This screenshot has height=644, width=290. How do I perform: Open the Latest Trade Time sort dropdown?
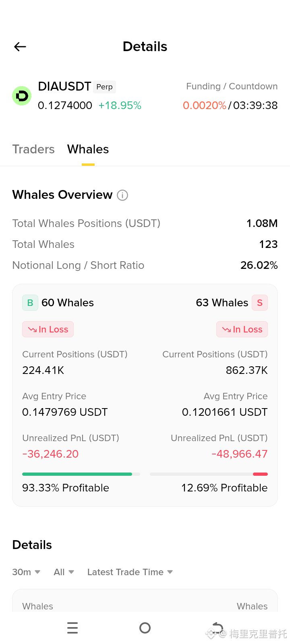click(130, 572)
